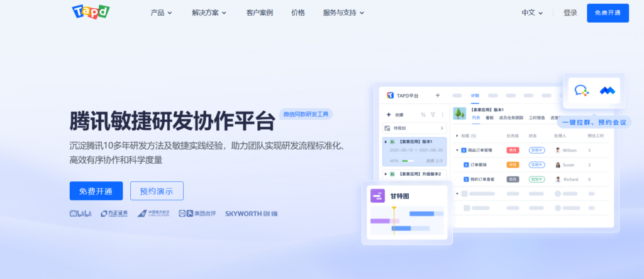Click the story icon of 商品订单管理

pyautogui.click(x=464, y=150)
